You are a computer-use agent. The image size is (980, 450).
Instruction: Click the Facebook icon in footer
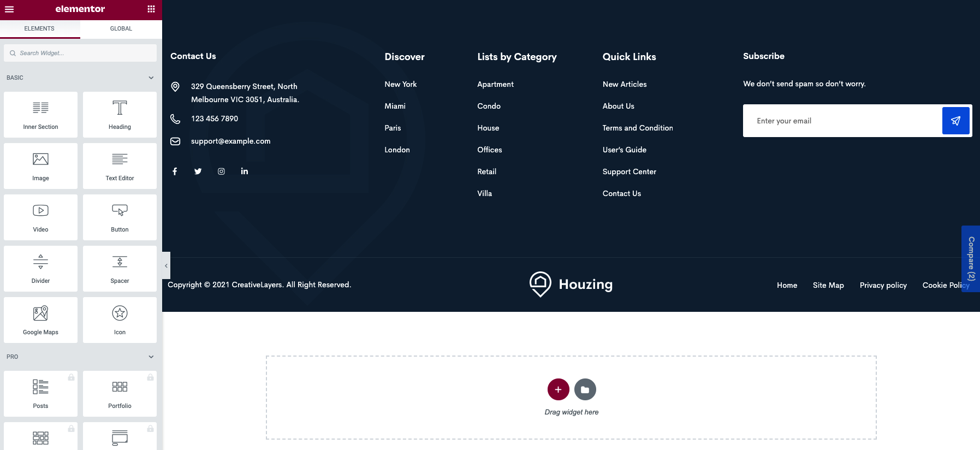175,171
